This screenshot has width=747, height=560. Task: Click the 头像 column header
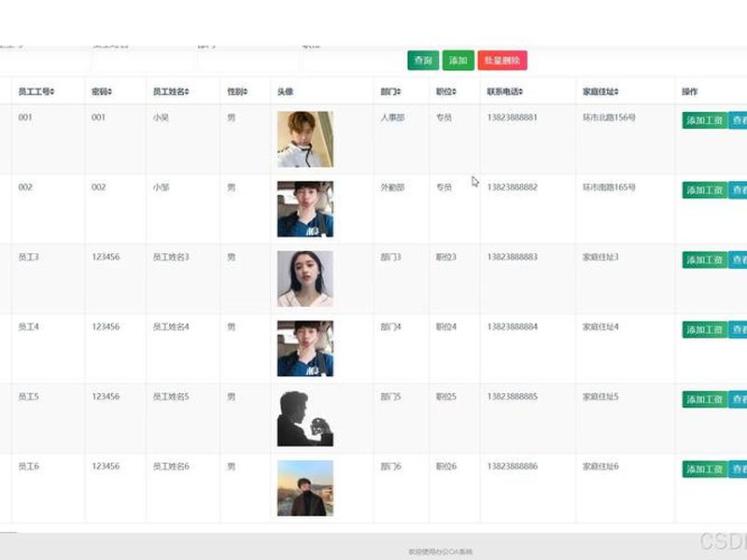285,91
